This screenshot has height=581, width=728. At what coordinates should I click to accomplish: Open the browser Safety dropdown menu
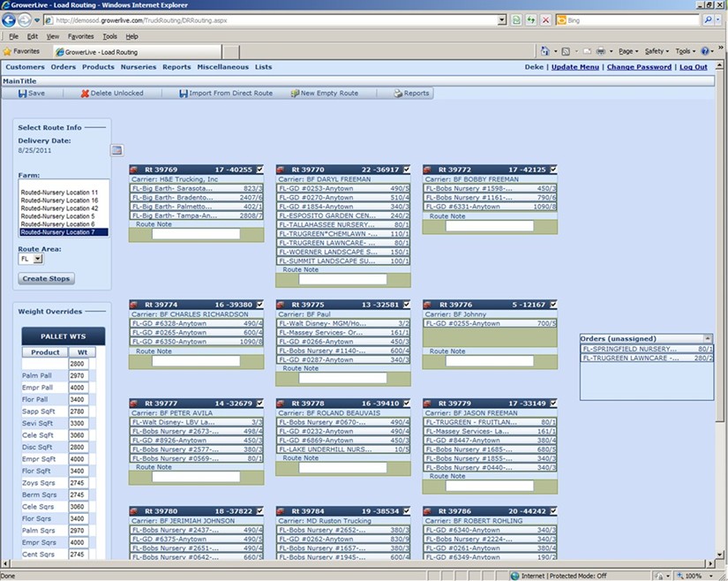pos(657,51)
